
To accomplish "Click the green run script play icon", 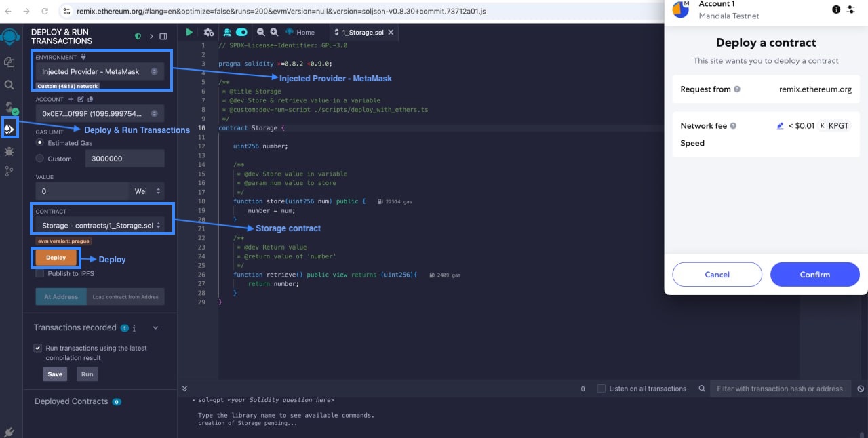I will point(189,32).
